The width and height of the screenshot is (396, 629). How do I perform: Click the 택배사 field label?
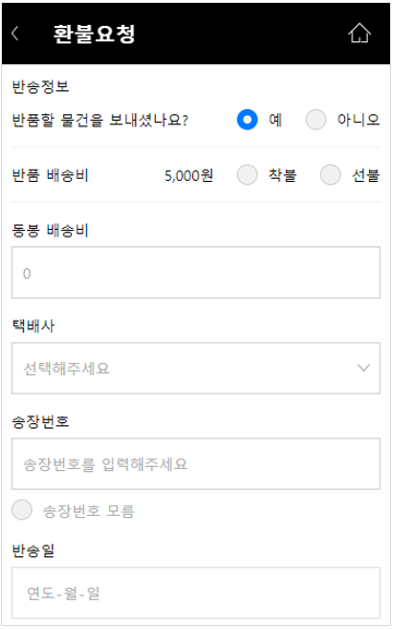[33, 326]
